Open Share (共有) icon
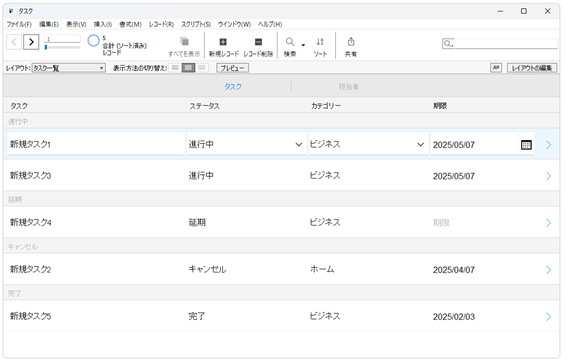This screenshot has width=567, height=362. tap(351, 42)
